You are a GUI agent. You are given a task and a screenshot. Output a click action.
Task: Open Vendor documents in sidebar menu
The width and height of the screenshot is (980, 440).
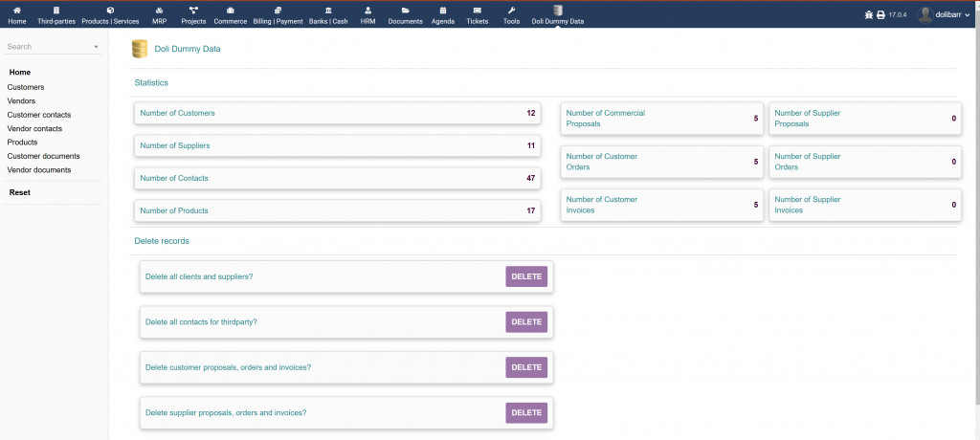tap(39, 169)
